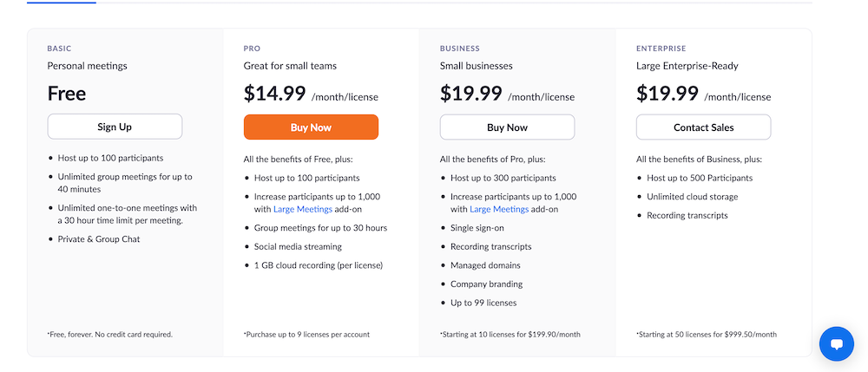
Task: Click the orange Buy Now button for Pro
Action: coord(311,127)
